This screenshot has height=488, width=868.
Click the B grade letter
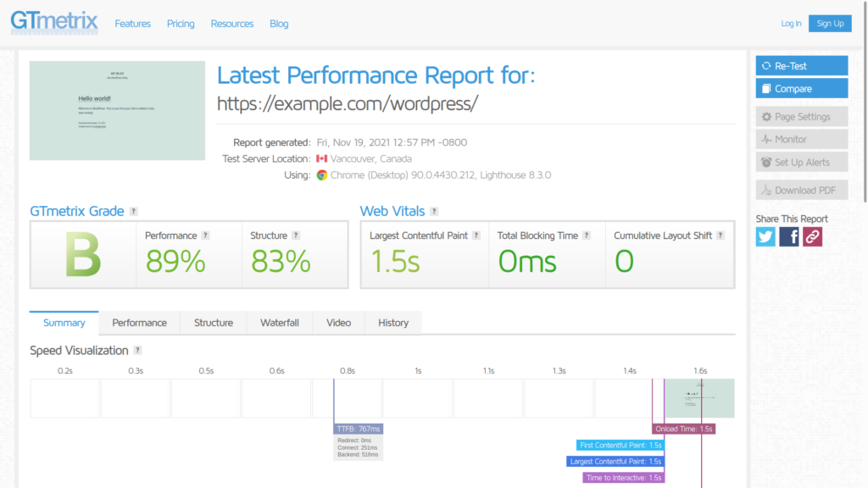83,254
